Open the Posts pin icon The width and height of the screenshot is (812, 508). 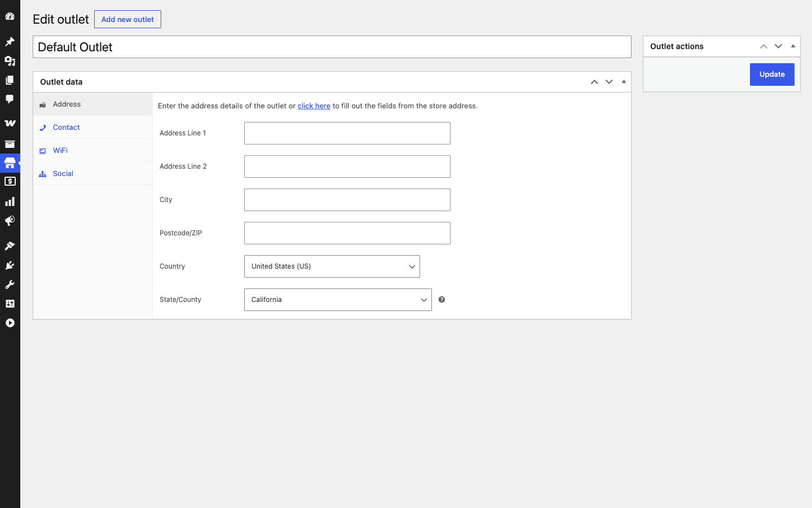(x=10, y=42)
